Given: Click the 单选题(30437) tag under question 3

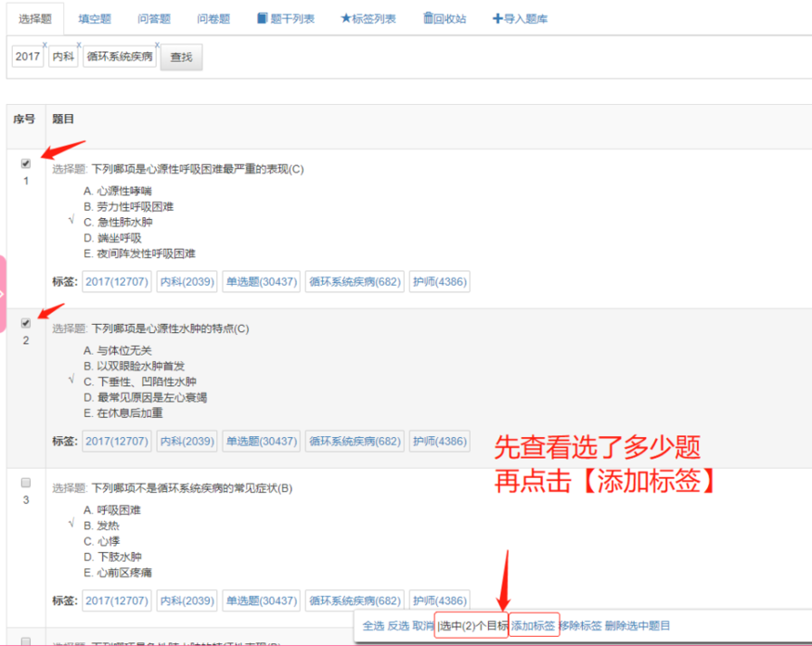Looking at the screenshot, I should click(262, 601).
